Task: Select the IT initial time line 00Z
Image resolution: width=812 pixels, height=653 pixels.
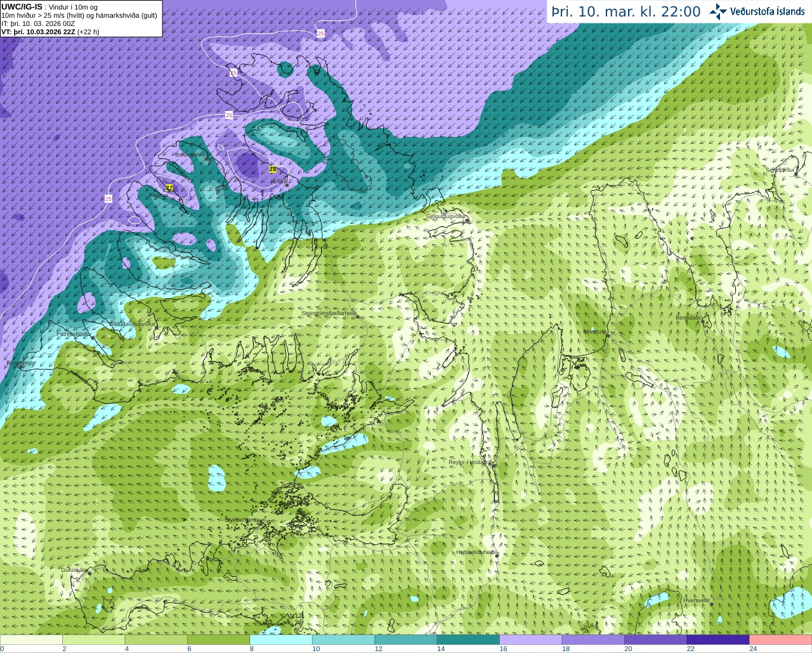Action: coord(38,23)
